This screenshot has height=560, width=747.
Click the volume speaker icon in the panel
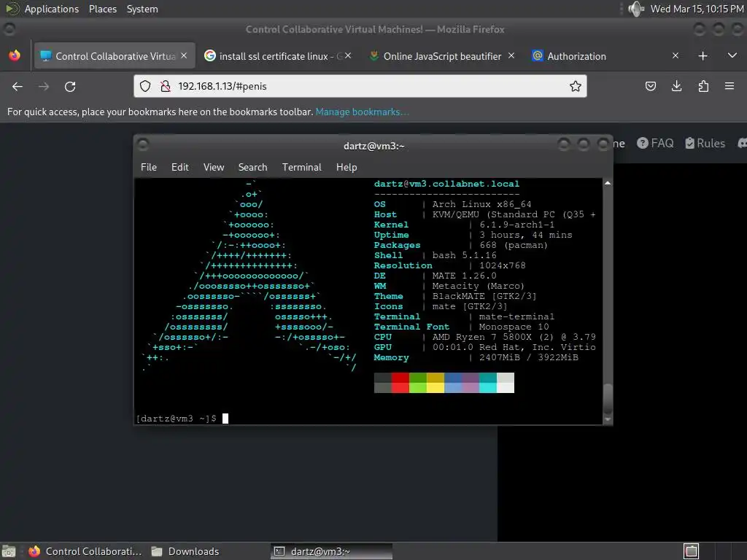click(x=636, y=9)
